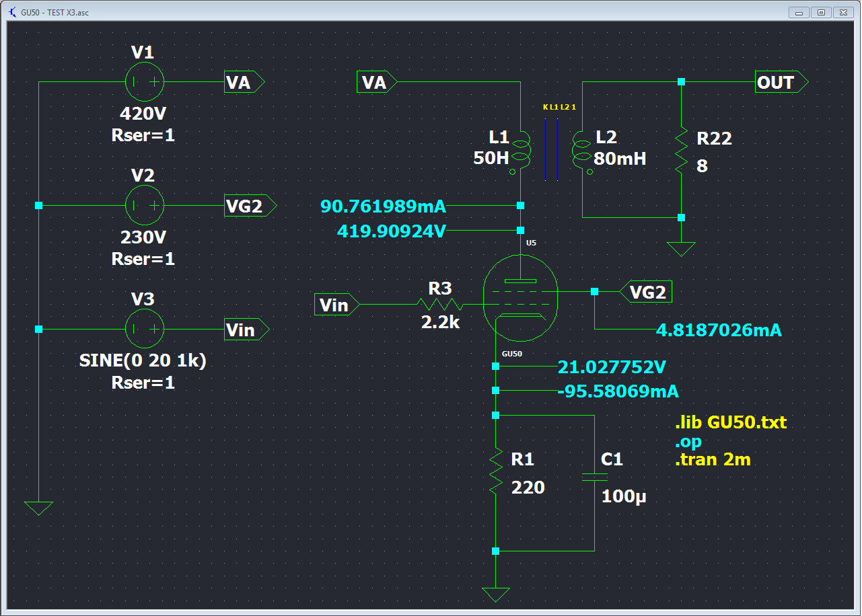Click the K L1 L2 1 coupling text
The image size is (862, 616).
[559, 107]
